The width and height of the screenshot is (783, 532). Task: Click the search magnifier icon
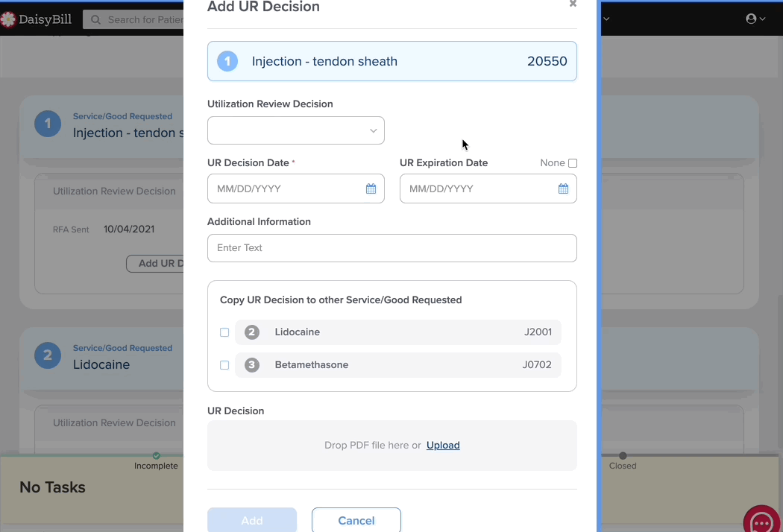coord(95,20)
